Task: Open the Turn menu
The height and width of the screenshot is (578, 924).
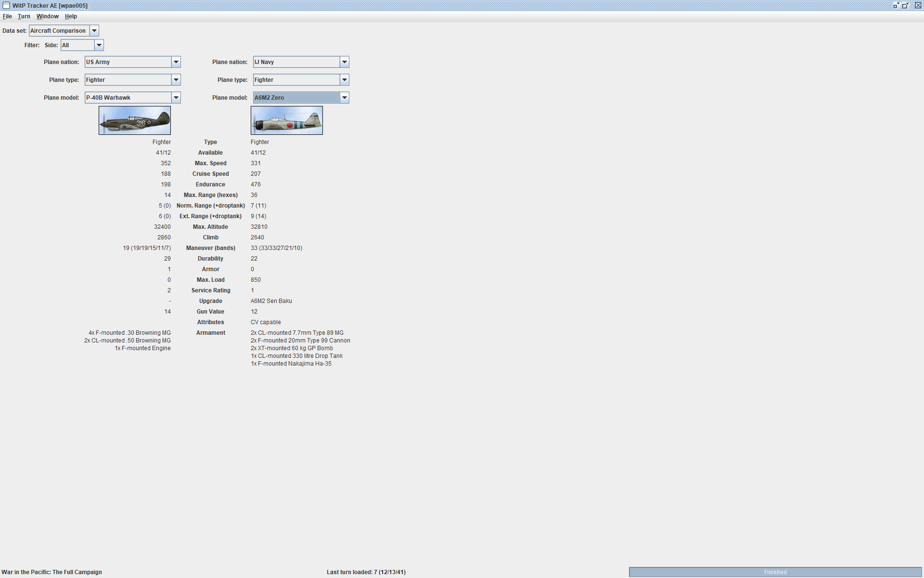Action: click(24, 16)
